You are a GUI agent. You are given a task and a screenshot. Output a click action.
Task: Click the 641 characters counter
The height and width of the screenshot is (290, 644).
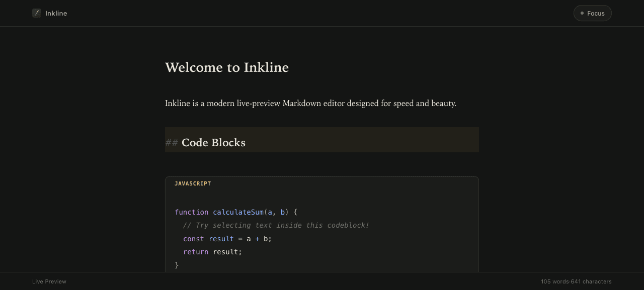click(x=591, y=281)
